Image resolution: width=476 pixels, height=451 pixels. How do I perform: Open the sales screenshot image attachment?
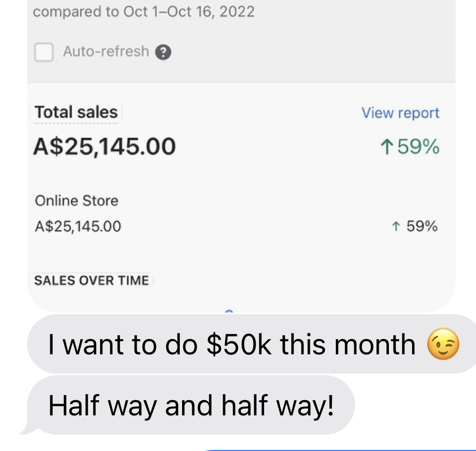(241, 170)
